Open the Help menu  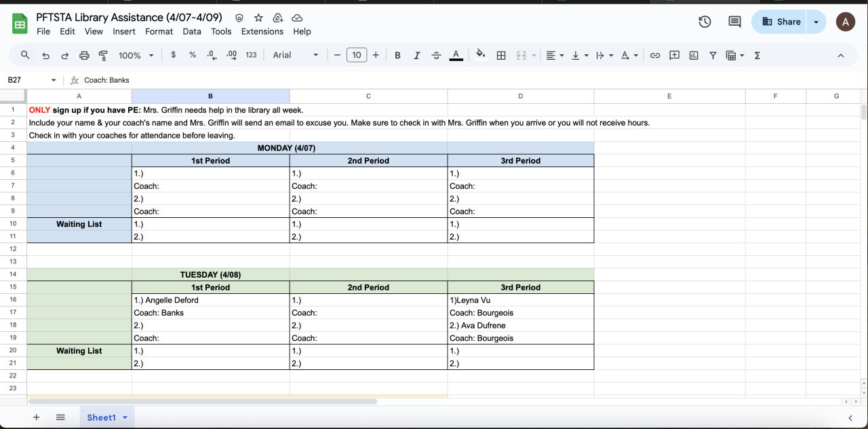(x=302, y=31)
